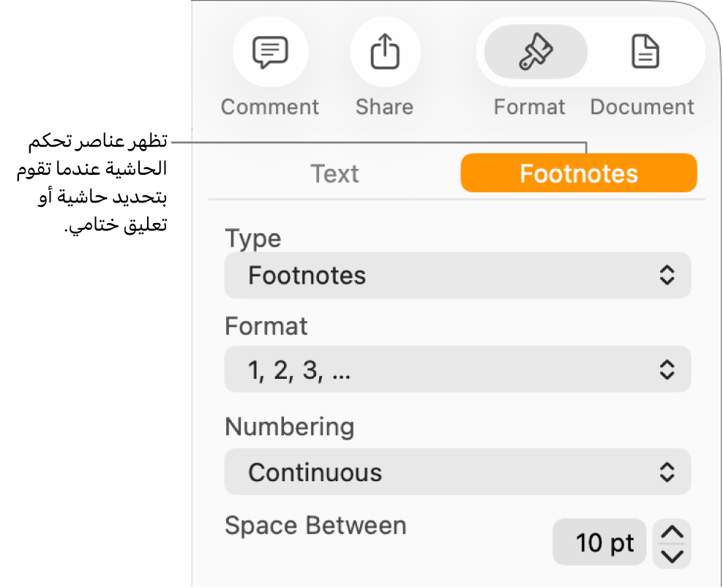
Task: Click the 10 pt Space Between field
Action: [x=599, y=543]
